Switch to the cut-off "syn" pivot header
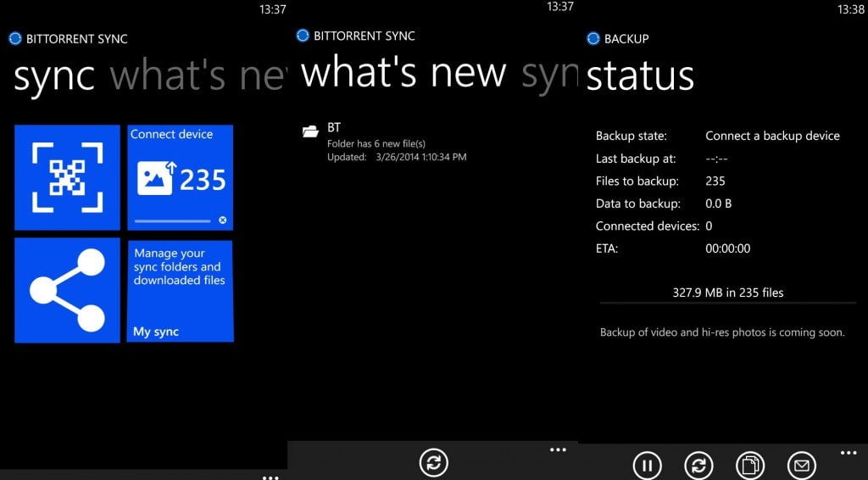Viewport: 868px width, 480px height. pos(549,73)
